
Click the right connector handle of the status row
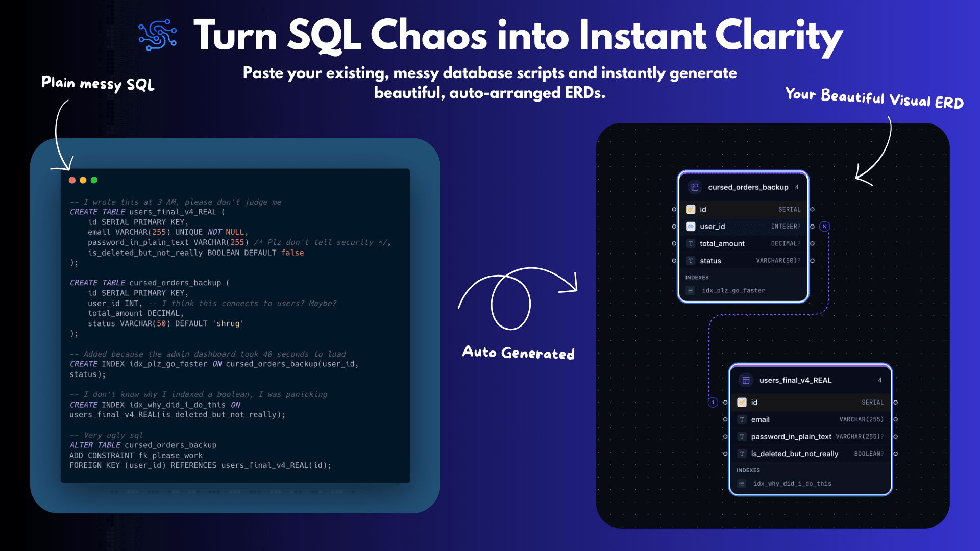(x=812, y=261)
